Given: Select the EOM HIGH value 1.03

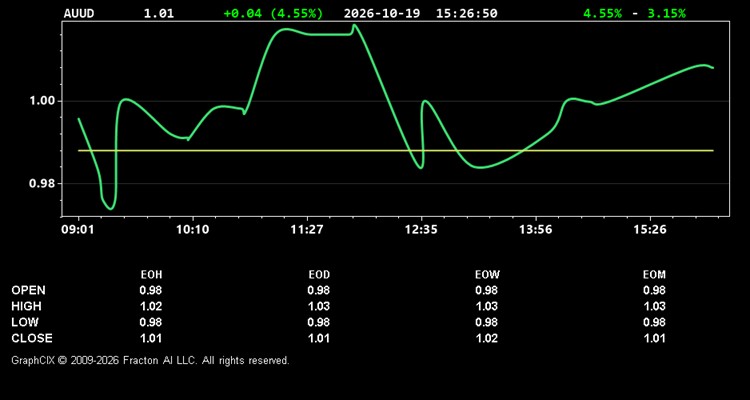Looking at the screenshot, I should point(654,306).
